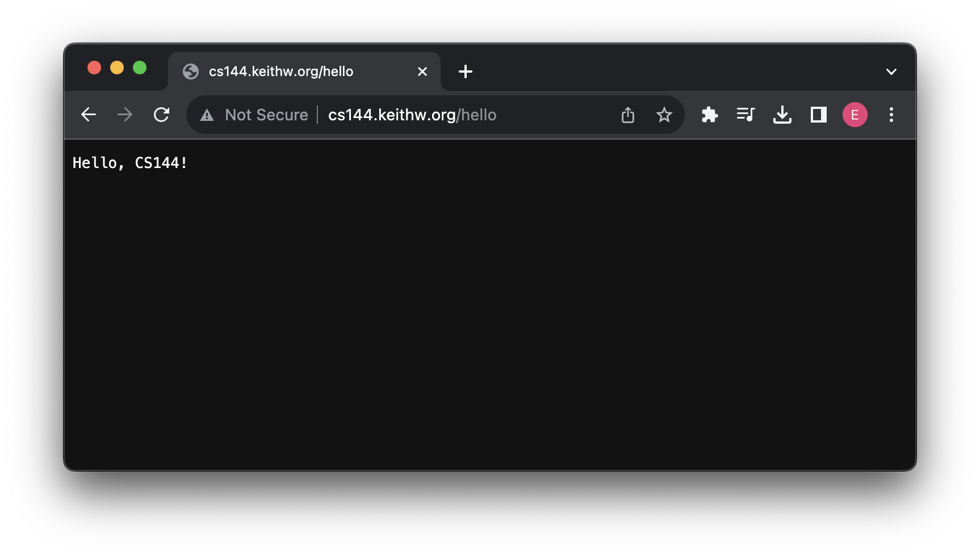Click the media controls icon
The width and height of the screenshot is (980, 555).
coord(746,115)
